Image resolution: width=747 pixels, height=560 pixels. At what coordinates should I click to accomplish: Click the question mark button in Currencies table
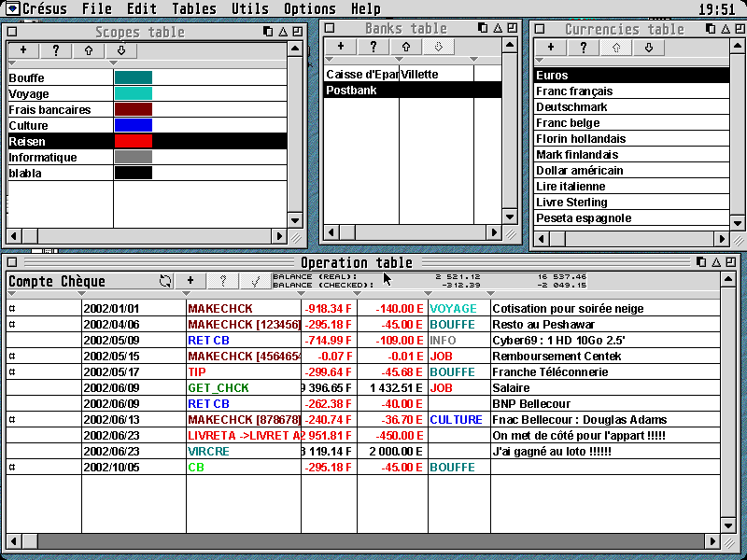pos(583,48)
